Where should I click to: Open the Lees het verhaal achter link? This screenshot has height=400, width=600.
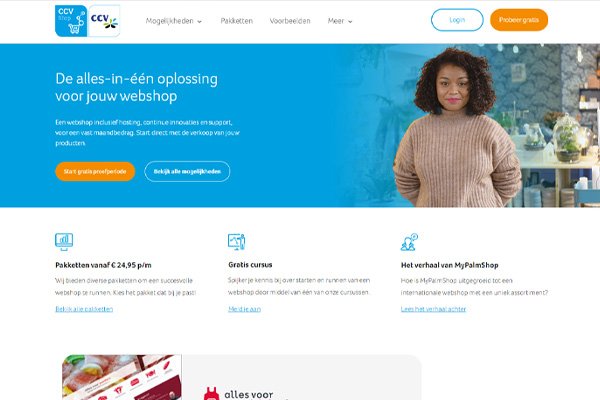tap(434, 309)
